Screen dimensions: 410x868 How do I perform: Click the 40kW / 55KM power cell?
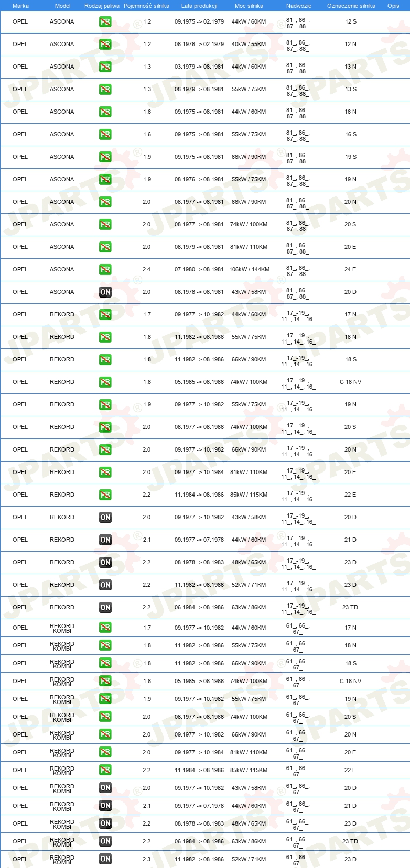point(249,44)
